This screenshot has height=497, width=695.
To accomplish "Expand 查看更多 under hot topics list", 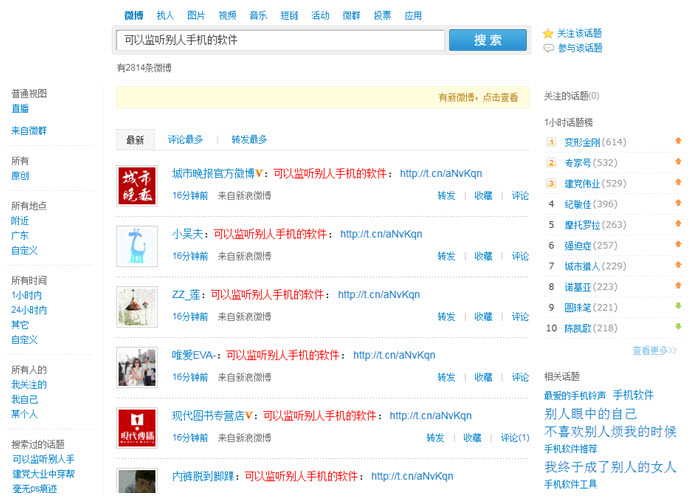I will [x=654, y=351].
